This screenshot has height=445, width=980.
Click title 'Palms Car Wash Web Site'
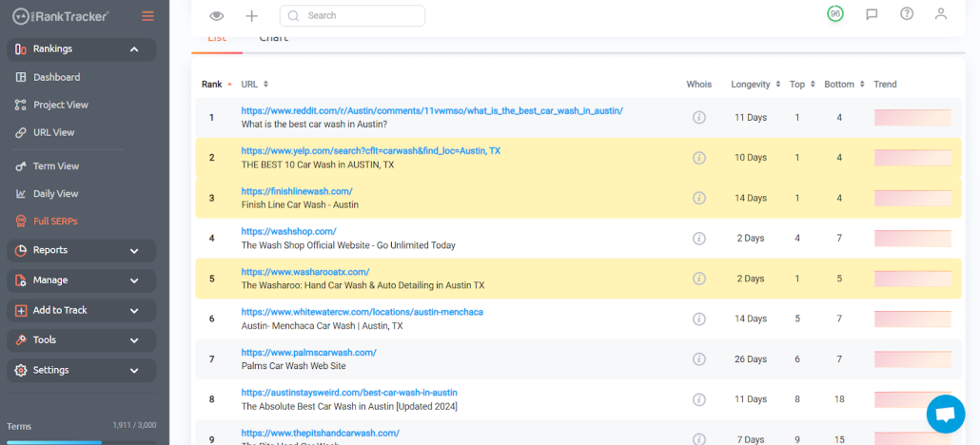[293, 366]
